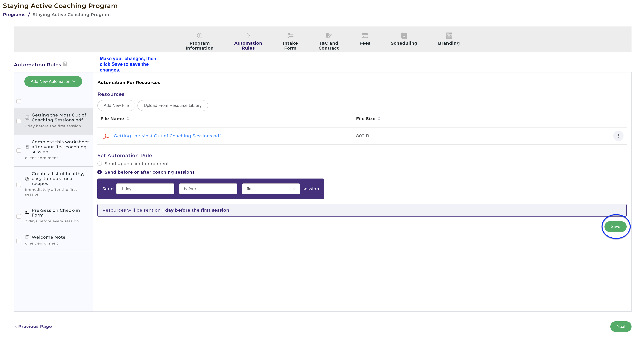The image size is (644, 337).
Task: Switch to Branding tab
Action: tap(449, 39)
